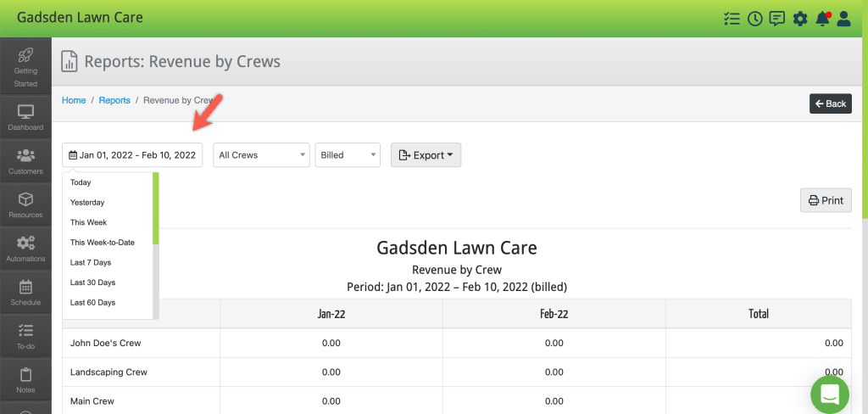Click John Doe's Crew Jan-22 value

[331, 343]
